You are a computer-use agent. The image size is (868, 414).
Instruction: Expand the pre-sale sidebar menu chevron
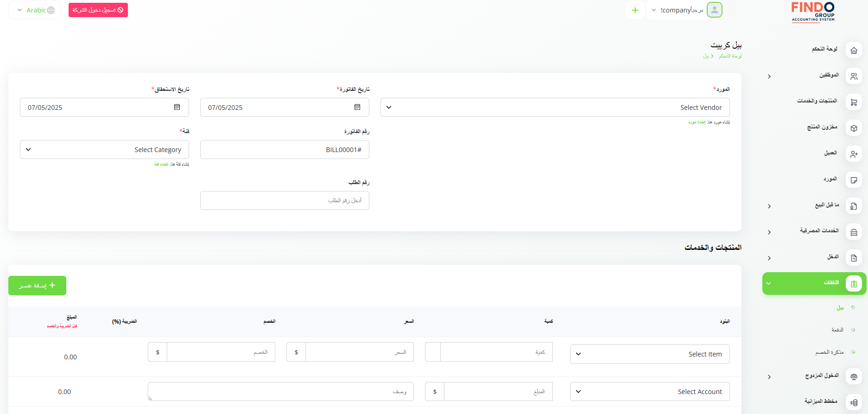tap(769, 206)
